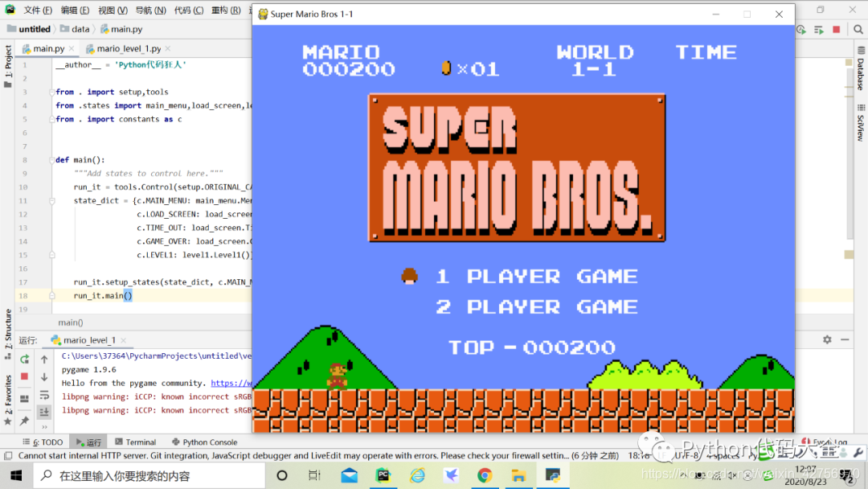Click the Windows taskbar search box
The image size is (868, 489).
(149, 475)
